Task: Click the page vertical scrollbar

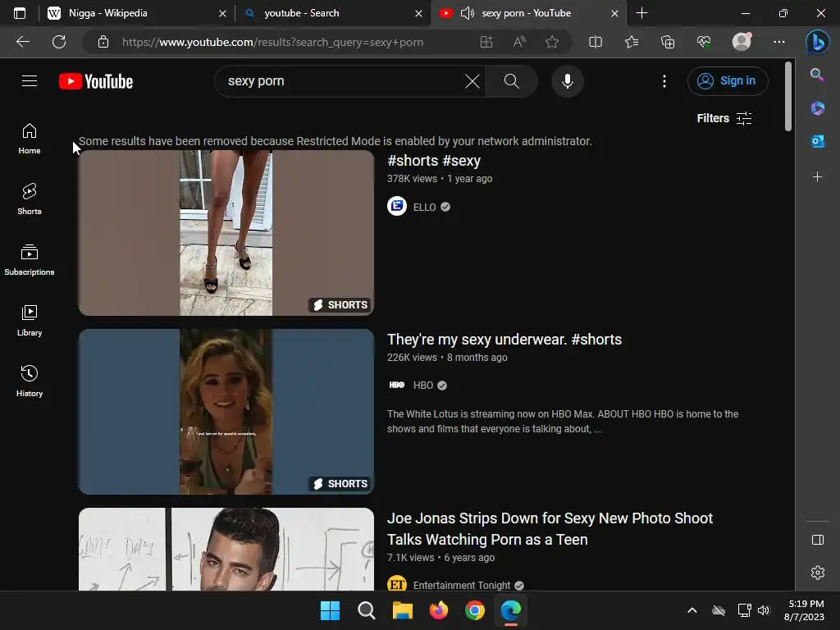Action: [788, 97]
